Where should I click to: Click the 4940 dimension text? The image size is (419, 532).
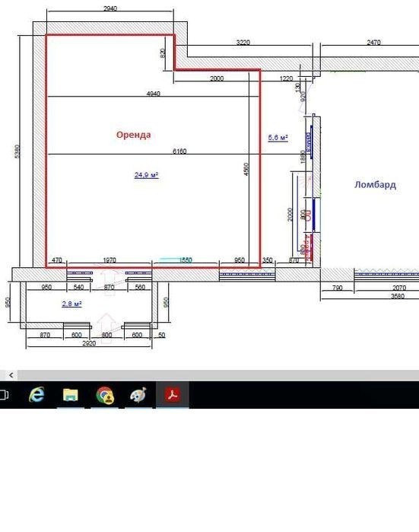(153, 94)
